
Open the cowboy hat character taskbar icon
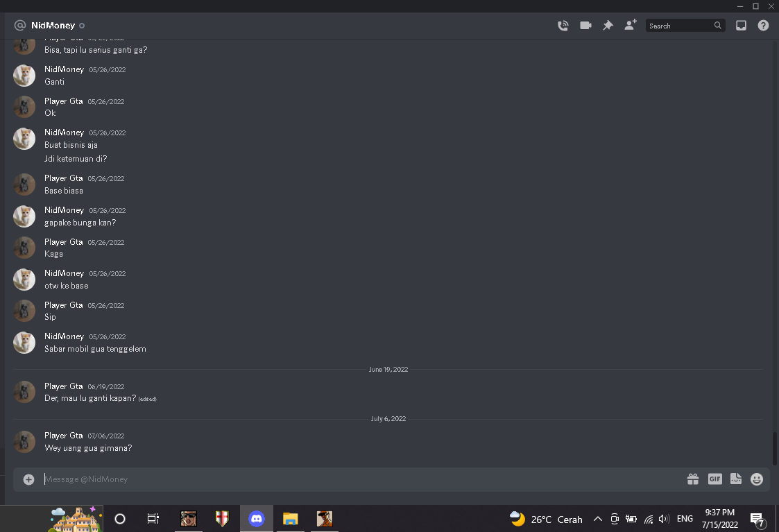[325, 519]
